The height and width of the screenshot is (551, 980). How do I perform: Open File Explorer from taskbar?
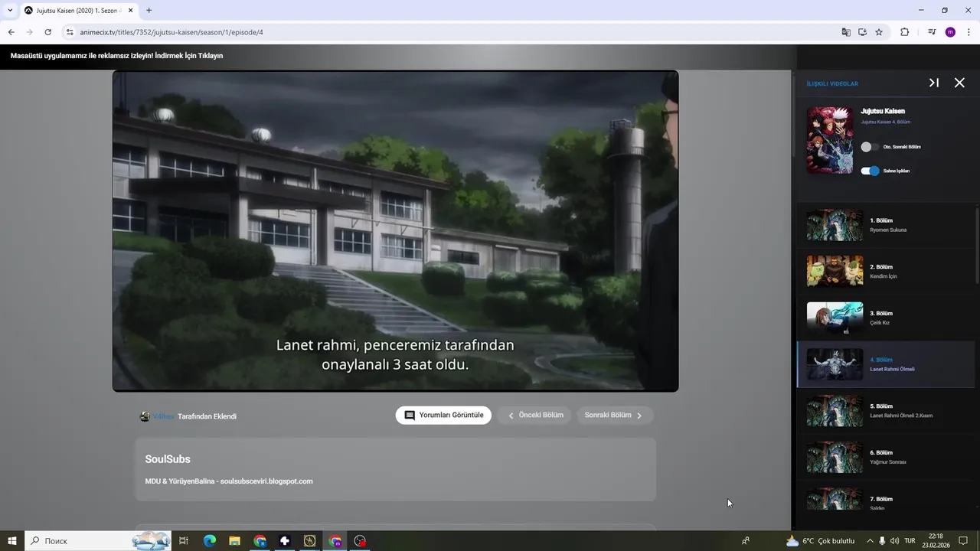coord(235,541)
